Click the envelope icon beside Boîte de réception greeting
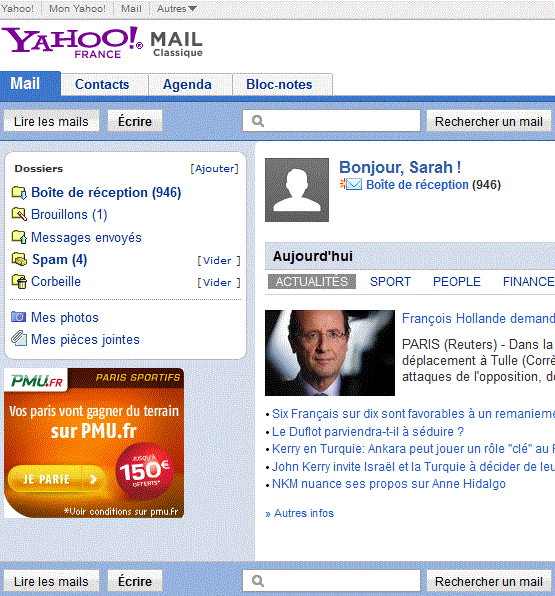Viewport: 555px width, 596px height. tap(350, 184)
